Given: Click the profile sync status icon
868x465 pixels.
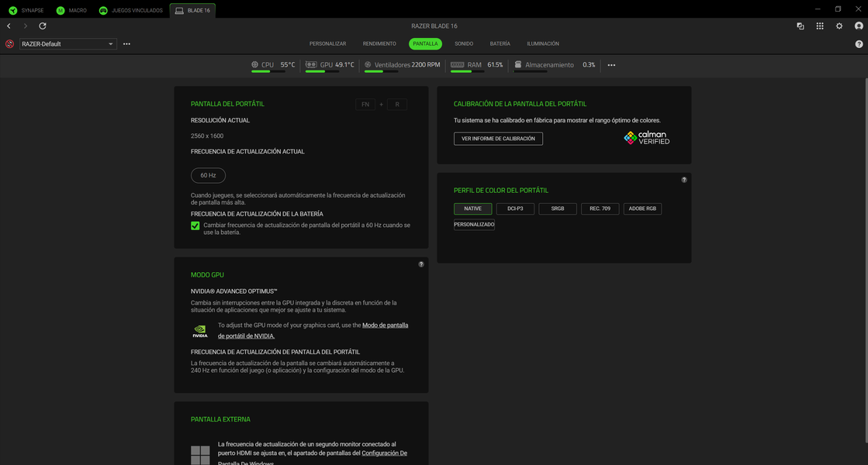Looking at the screenshot, I should (x=9, y=43).
